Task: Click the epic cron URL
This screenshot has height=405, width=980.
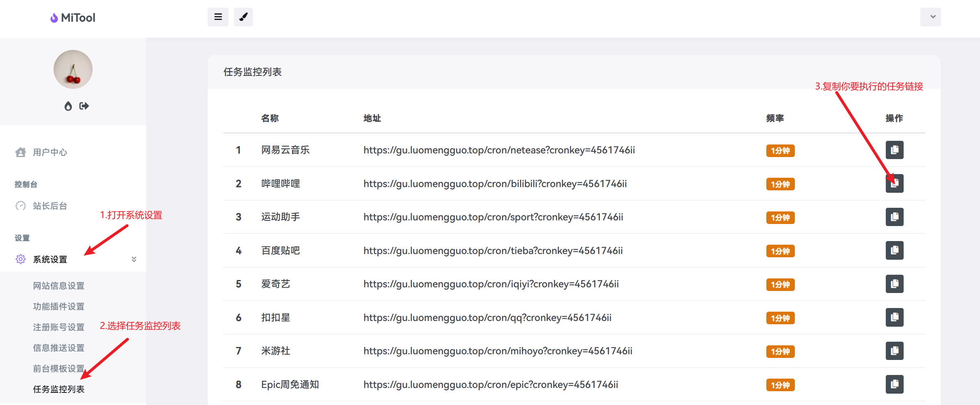Action: pos(491,385)
